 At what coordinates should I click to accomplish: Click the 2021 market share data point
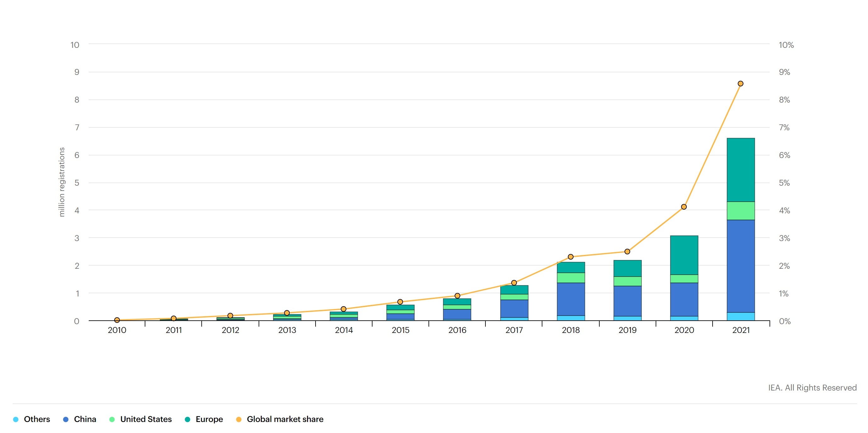(x=740, y=84)
